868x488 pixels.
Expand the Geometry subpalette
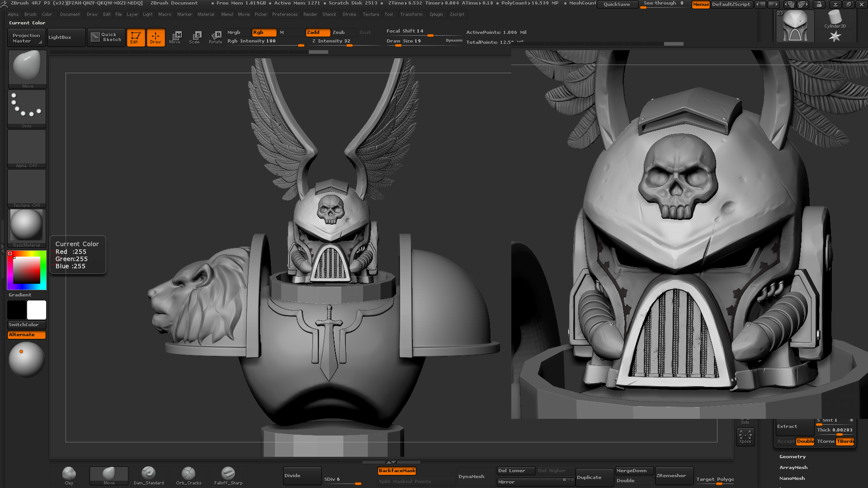(793, 457)
